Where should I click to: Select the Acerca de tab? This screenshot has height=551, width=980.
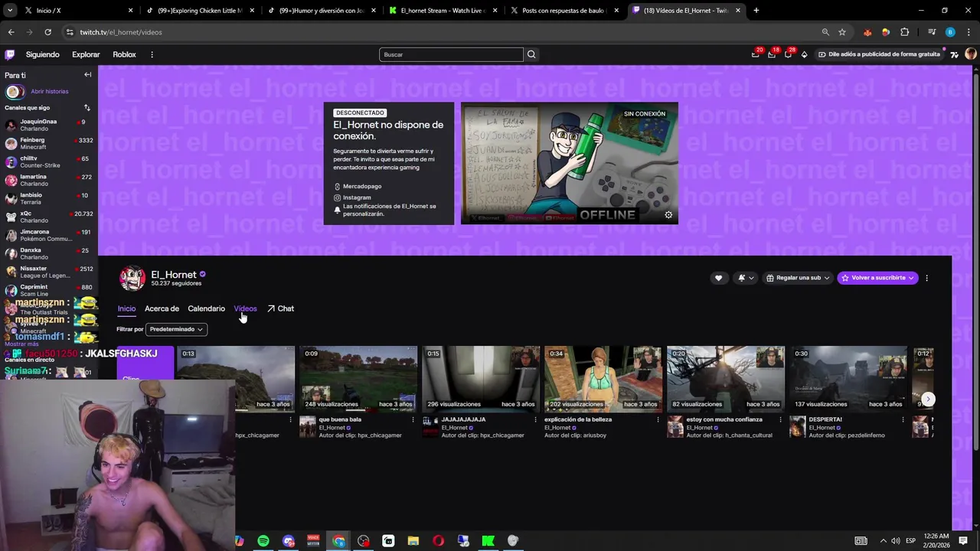tap(162, 308)
